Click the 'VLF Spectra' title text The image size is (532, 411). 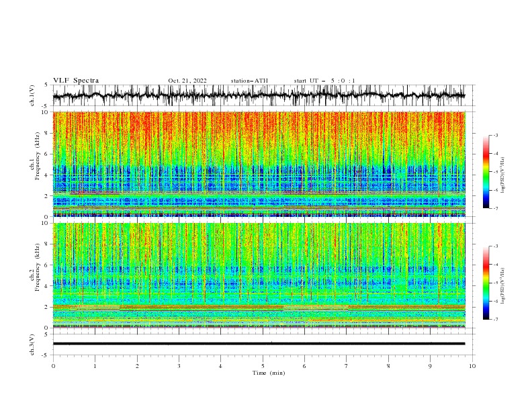[x=76, y=81]
